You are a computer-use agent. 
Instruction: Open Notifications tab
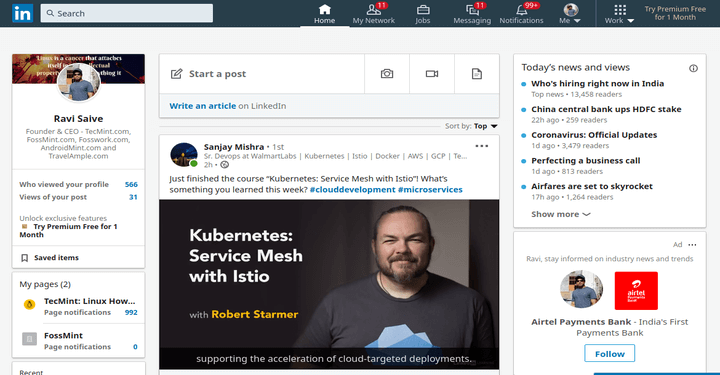[x=521, y=14]
